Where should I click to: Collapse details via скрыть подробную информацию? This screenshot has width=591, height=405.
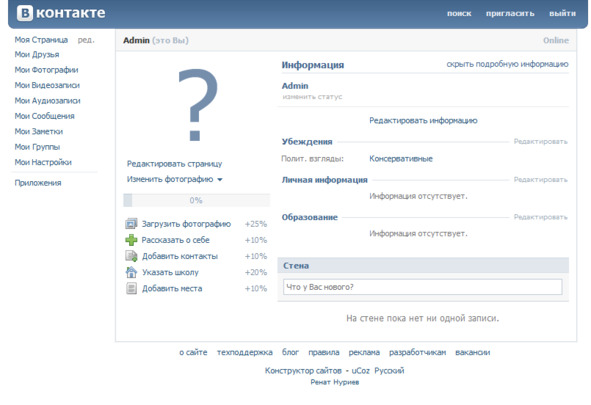tap(507, 64)
